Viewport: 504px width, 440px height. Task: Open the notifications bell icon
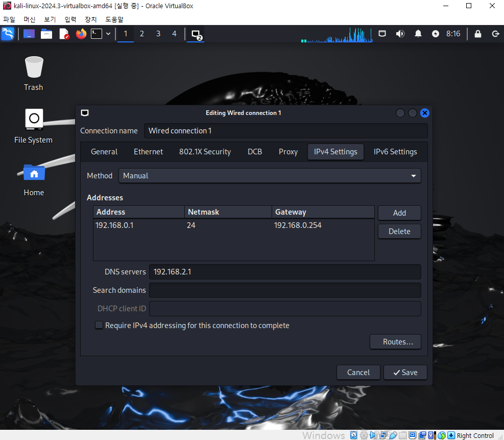418,33
